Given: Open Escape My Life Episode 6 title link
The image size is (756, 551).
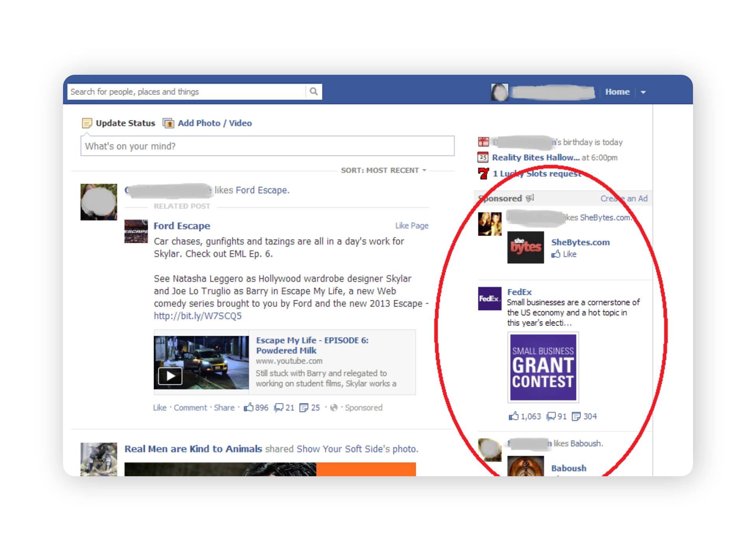Looking at the screenshot, I should 312,345.
